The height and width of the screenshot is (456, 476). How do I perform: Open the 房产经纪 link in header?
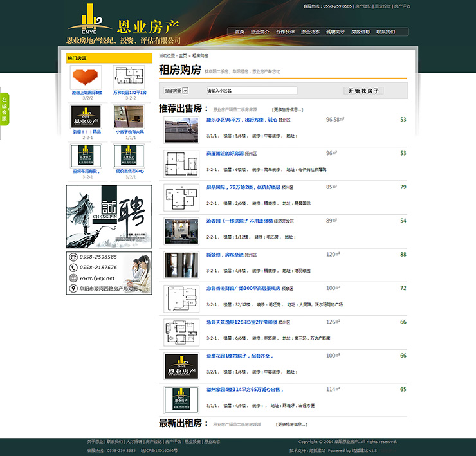(363, 6)
